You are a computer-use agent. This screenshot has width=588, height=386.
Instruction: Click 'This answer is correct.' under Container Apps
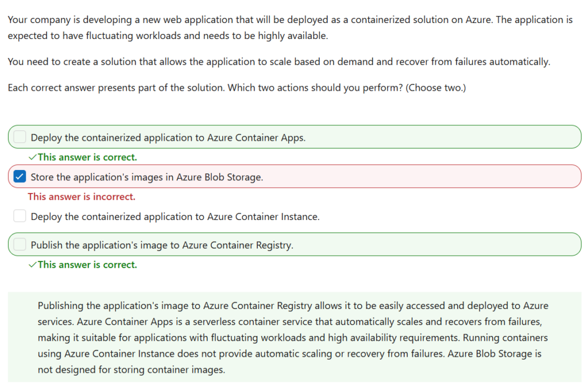(87, 157)
